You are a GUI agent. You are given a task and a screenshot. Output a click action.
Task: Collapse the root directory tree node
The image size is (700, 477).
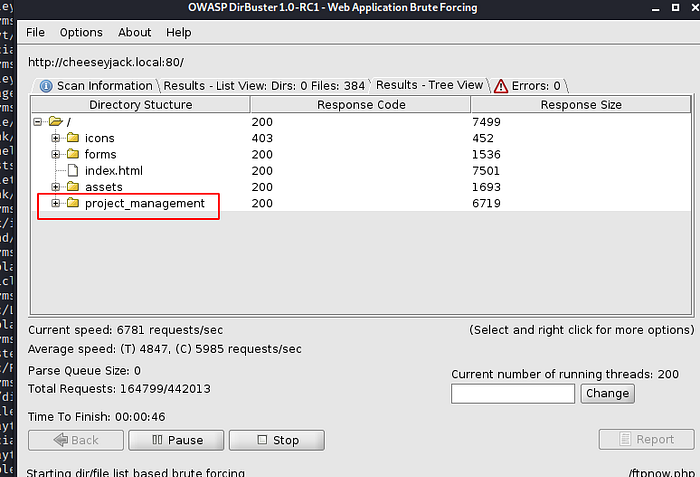[x=38, y=122]
